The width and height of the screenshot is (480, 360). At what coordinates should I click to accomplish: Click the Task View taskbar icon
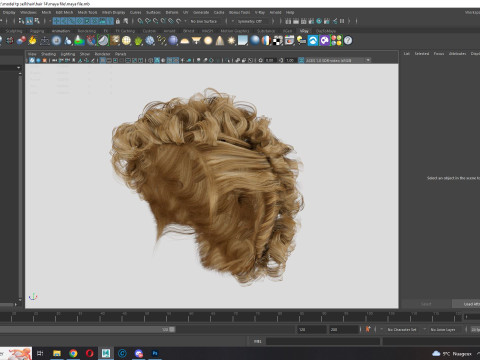40,353
